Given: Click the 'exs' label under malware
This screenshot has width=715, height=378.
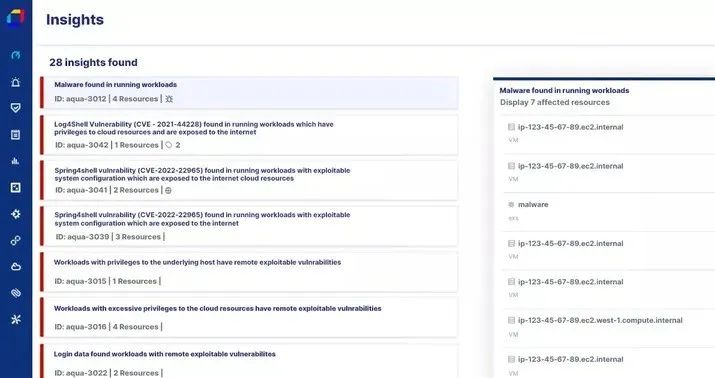Looking at the screenshot, I should coord(513,218).
